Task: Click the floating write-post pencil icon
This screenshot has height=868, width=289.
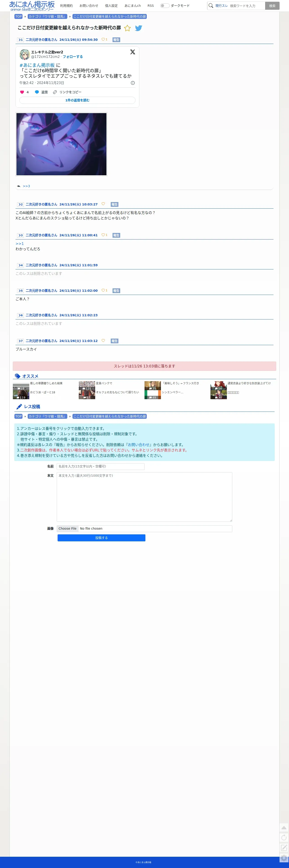Action: click(284, 848)
